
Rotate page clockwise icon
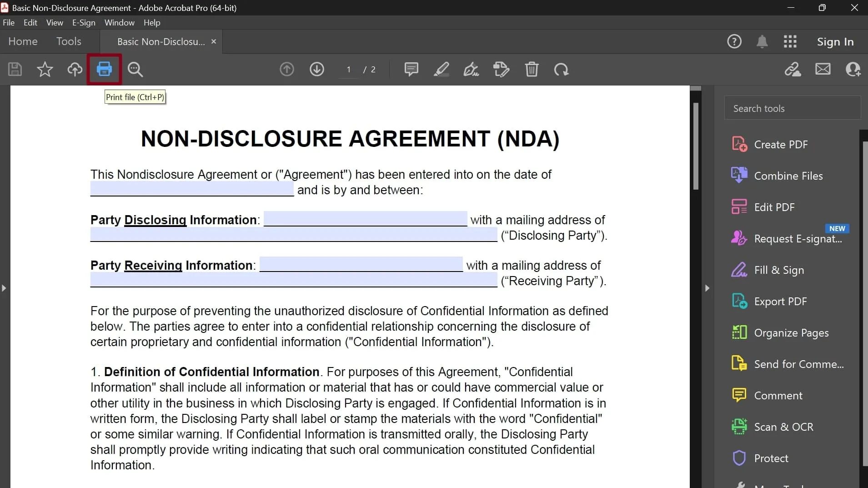click(x=561, y=69)
